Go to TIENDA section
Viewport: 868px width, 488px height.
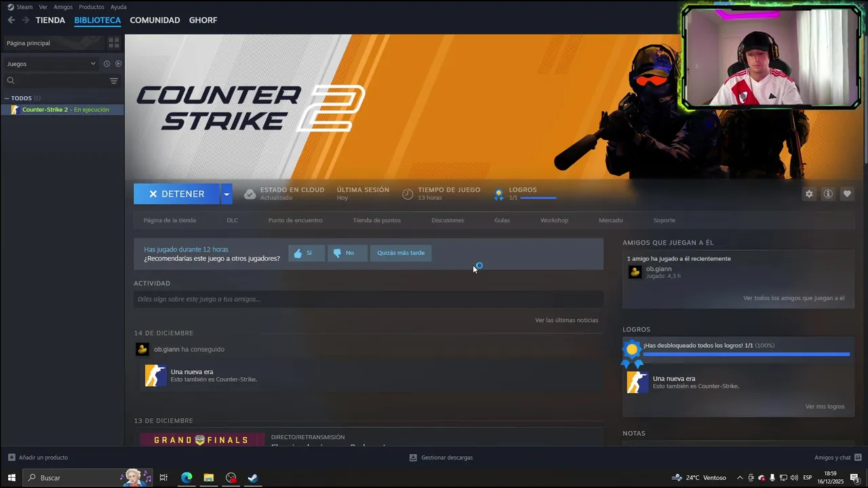pos(50,20)
